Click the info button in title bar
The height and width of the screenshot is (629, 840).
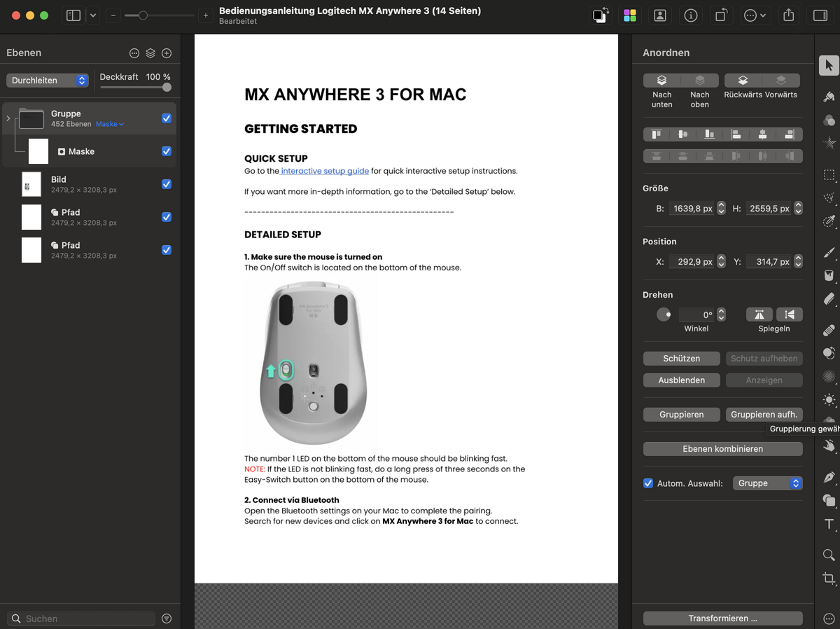tap(691, 15)
